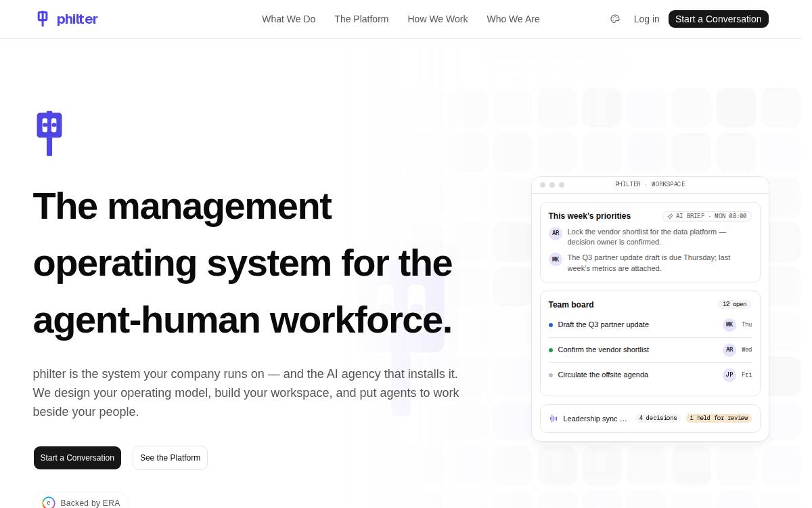Click AR avatar on vendor shortlist task
812x508 pixels.
(x=729, y=350)
